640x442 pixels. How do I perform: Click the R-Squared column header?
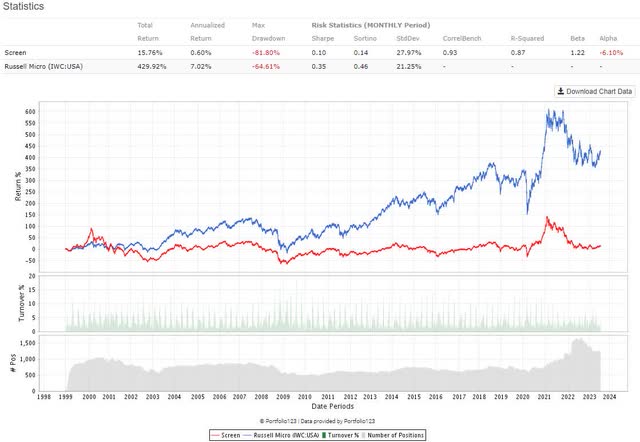point(527,38)
